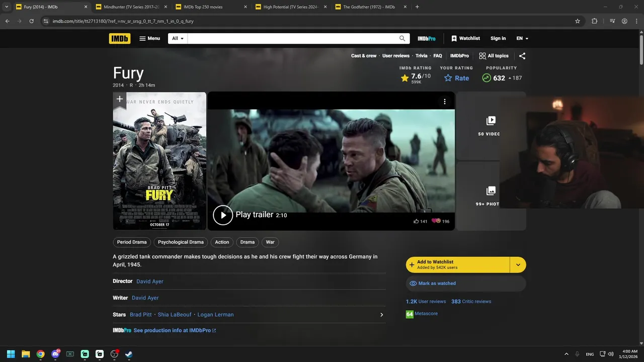The image size is (644, 362).
Task: Toggle Mark as watched
Action: click(466, 283)
